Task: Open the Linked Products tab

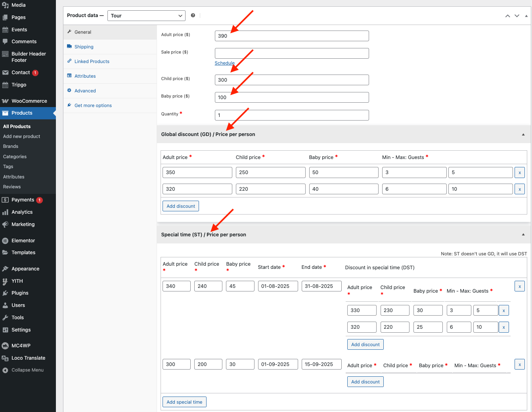Action: coord(110,61)
